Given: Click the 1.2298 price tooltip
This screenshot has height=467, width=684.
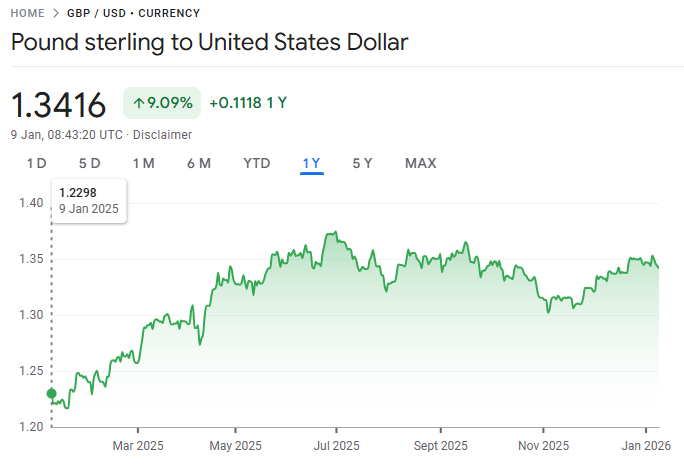Looking at the screenshot, I should click(89, 200).
